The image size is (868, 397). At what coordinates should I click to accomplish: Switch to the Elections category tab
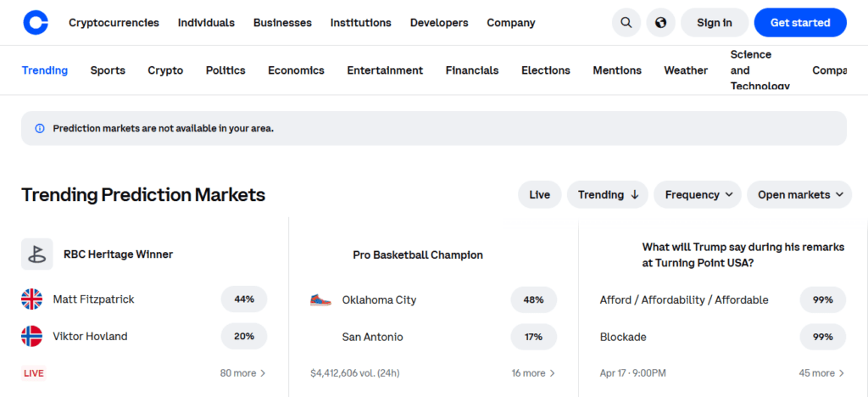click(546, 70)
